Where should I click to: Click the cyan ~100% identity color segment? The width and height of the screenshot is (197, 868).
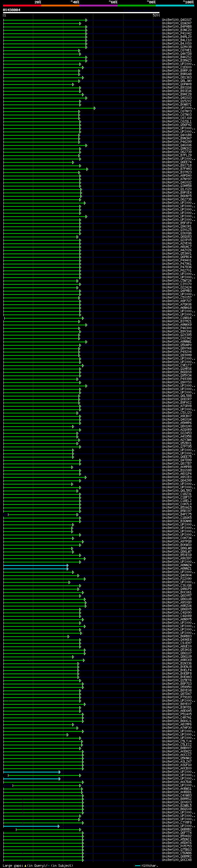(175, 6)
